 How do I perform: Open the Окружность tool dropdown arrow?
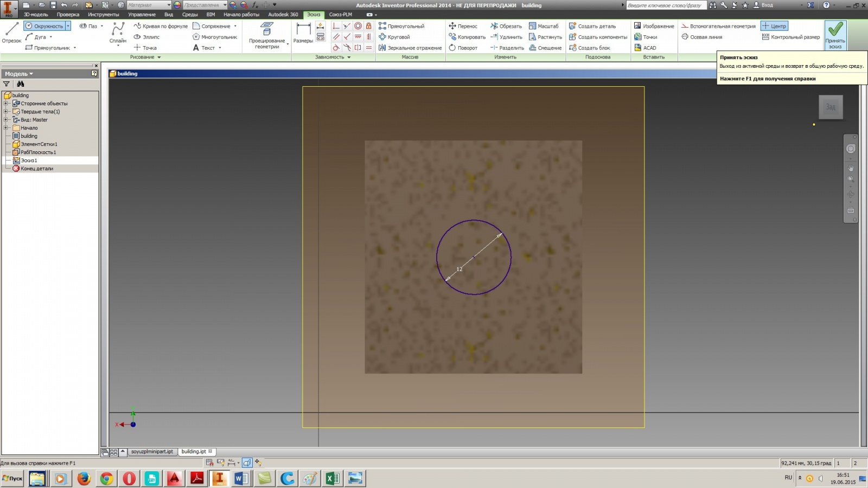tap(68, 26)
